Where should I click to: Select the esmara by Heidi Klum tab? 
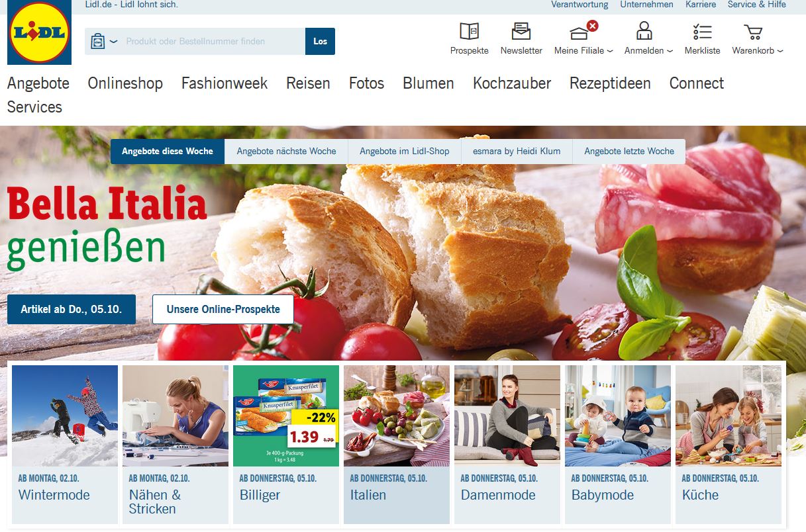click(517, 152)
